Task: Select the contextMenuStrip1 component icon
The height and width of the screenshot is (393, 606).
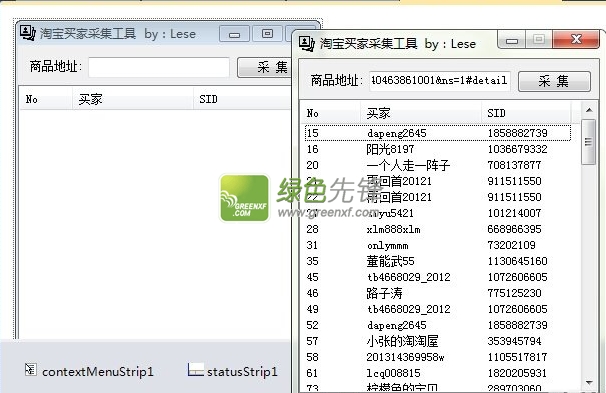Action: [x=31, y=370]
